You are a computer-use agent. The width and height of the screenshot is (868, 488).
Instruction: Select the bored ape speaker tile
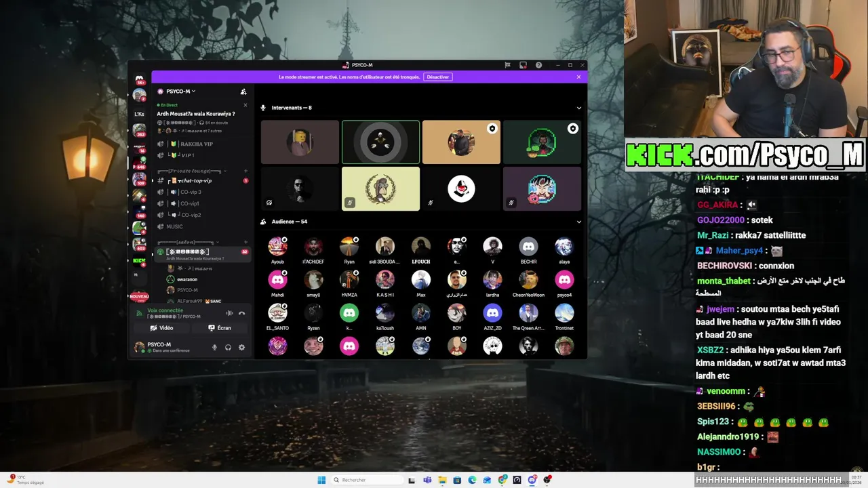pyautogui.click(x=380, y=189)
